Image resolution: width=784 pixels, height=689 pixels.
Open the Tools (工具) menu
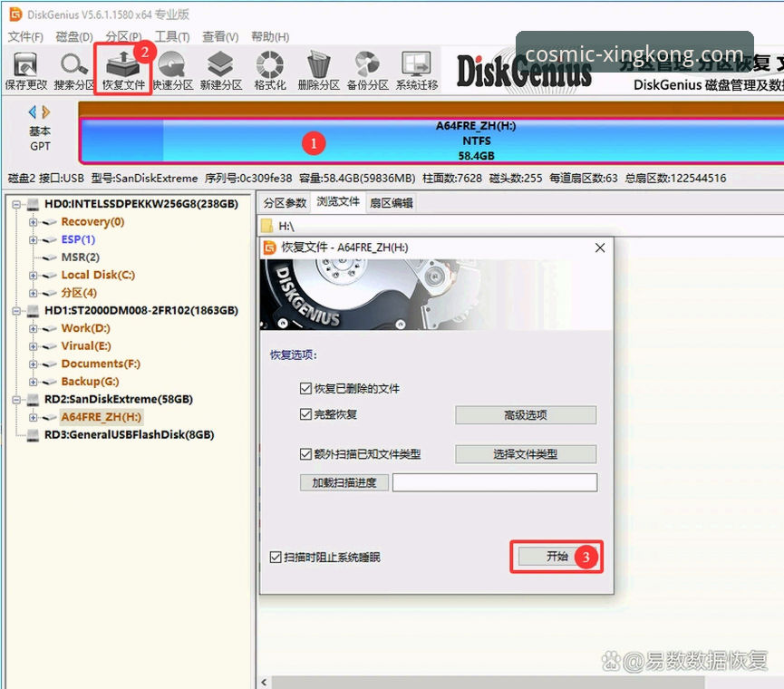click(x=171, y=36)
